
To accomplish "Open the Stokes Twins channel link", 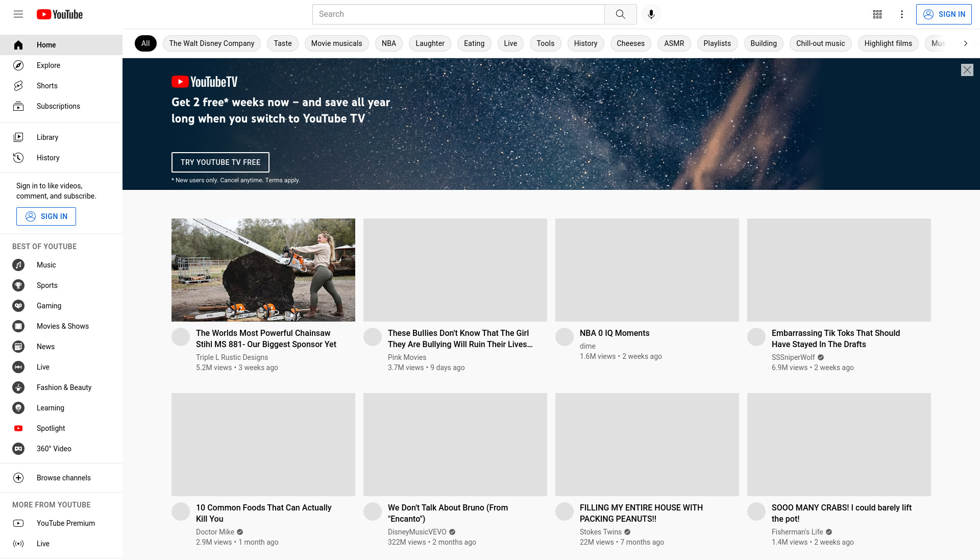I will pyautogui.click(x=601, y=532).
